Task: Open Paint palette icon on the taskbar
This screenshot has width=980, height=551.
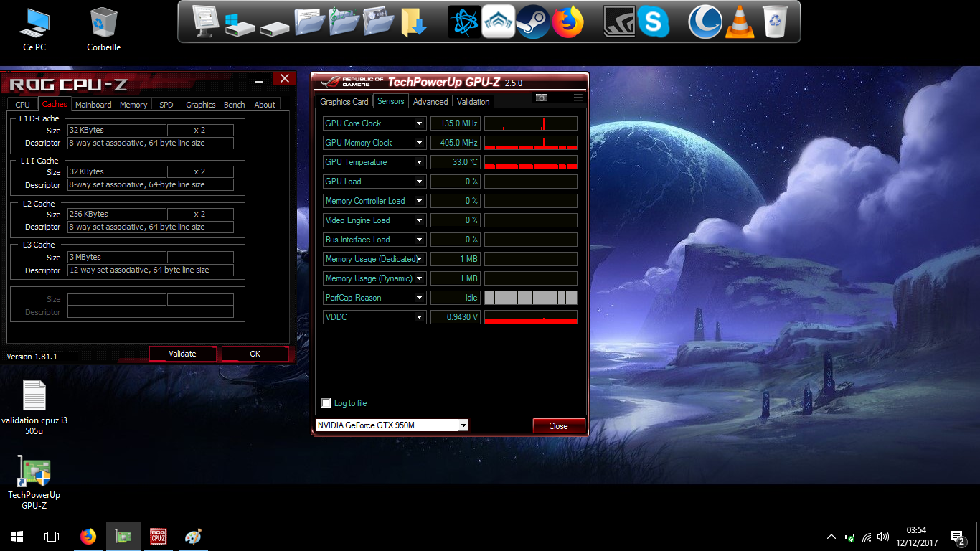Action: (x=193, y=536)
